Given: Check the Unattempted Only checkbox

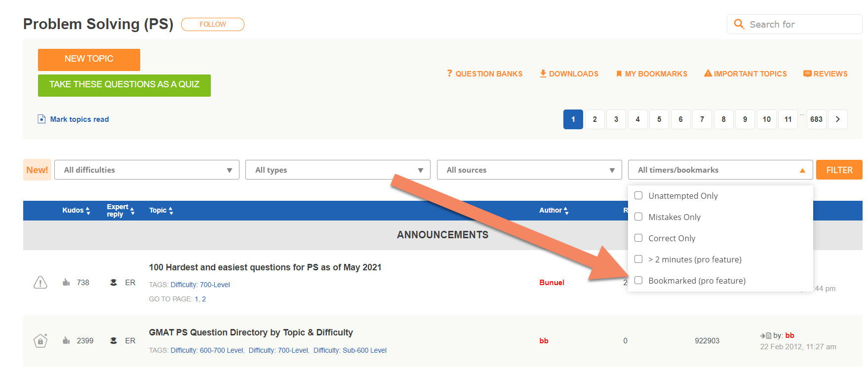Looking at the screenshot, I should click(x=638, y=195).
